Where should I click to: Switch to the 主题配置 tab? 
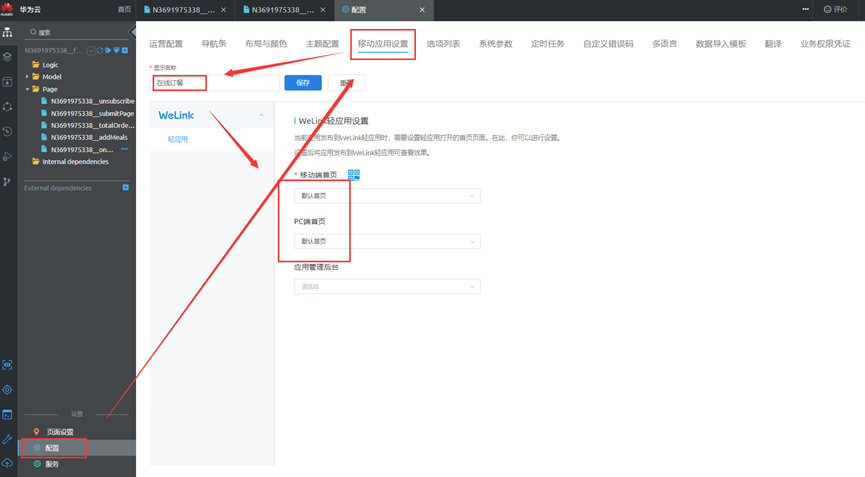coord(322,44)
